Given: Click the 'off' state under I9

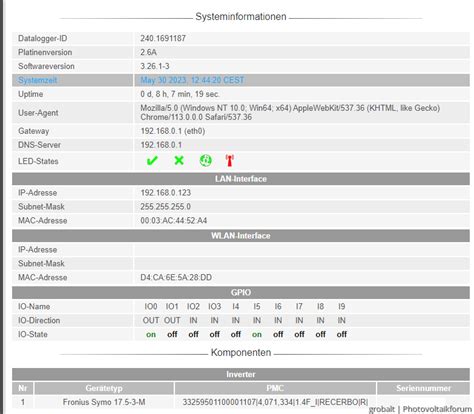Looking at the screenshot, I should click(x=342, y=334).
